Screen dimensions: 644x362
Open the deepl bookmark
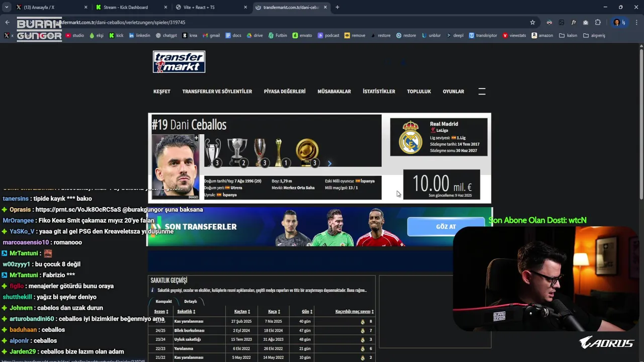(455, 35)
